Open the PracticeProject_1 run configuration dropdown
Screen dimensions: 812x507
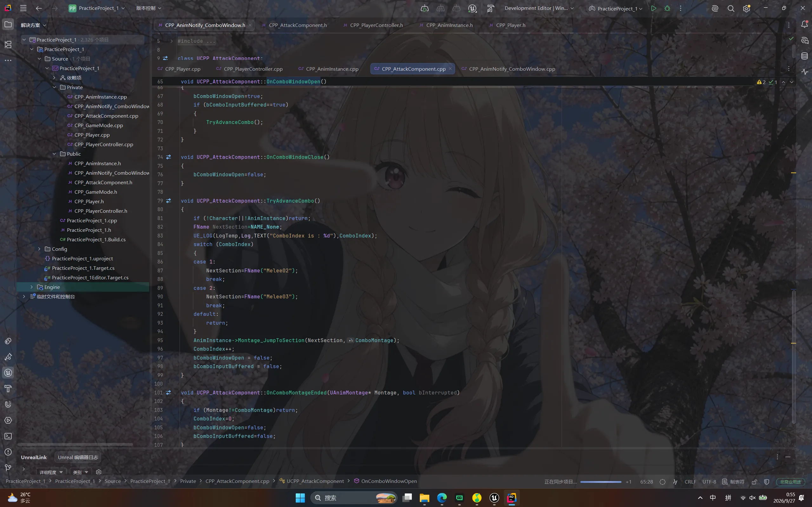click(x=615, y=8)
